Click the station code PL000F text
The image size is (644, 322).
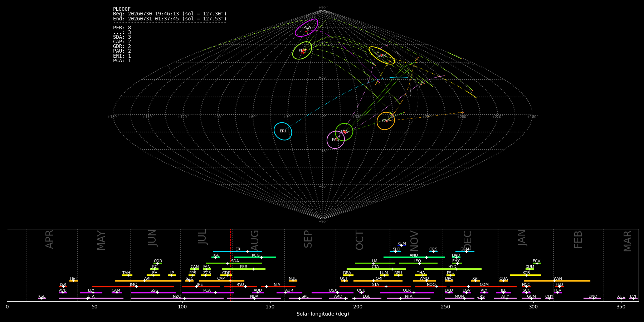click(x=122, y=9)
